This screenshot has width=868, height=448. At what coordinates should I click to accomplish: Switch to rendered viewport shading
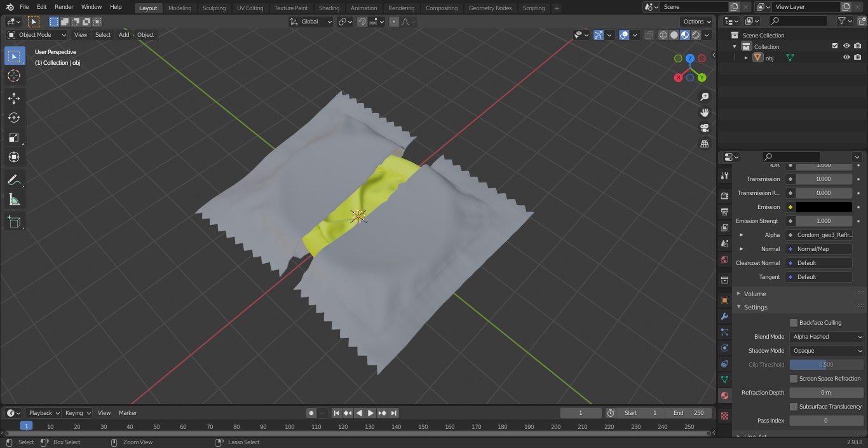(x=696, y=36)
